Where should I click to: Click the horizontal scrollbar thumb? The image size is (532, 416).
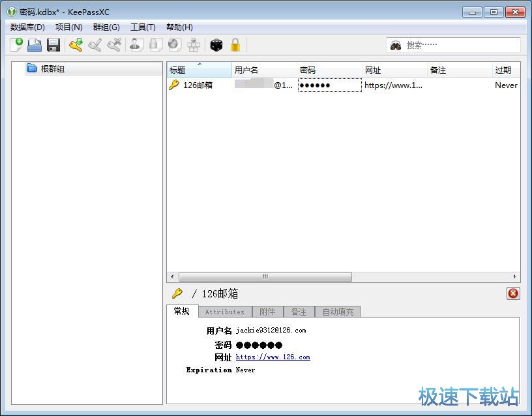click(265, 276)
